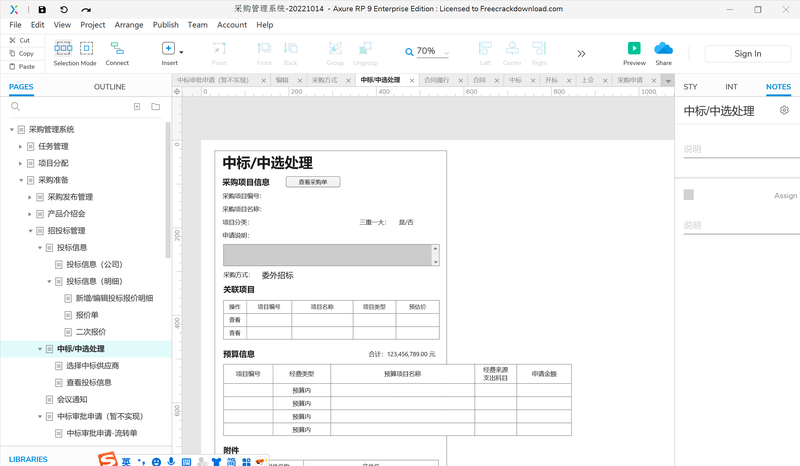Click the textarea scrollbar down arrow
800x466 pixels.
click(x=435, y=262)
